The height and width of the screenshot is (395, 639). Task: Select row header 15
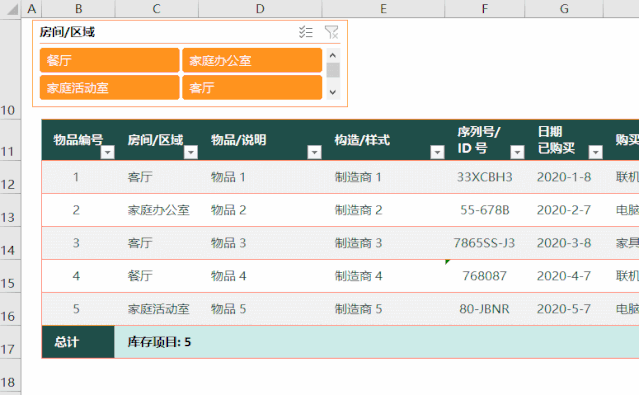pyautogui.click(x=10, y=276)
